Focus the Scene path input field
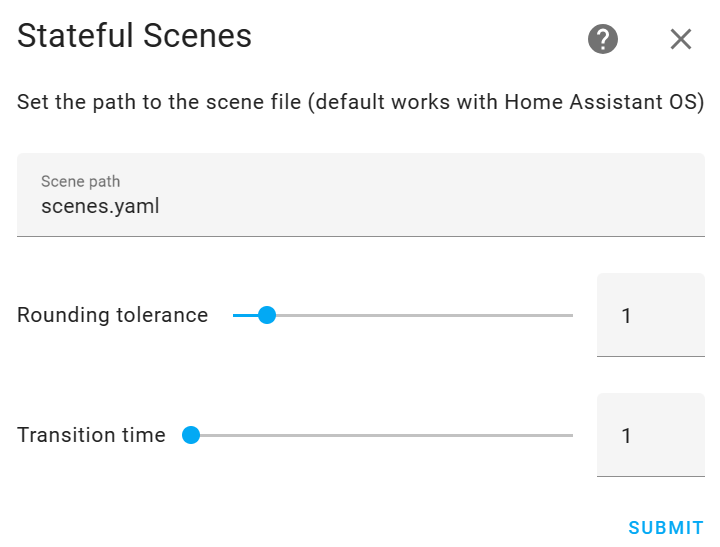 [360, 195]
